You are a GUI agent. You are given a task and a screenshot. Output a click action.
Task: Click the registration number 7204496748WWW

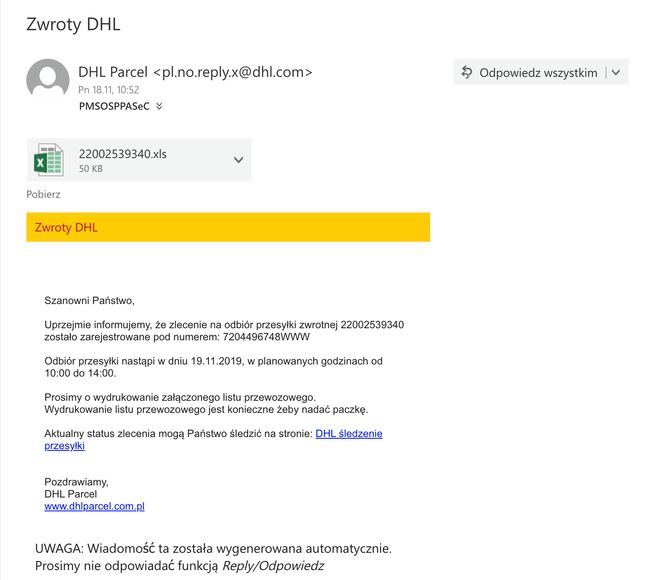(x=266, y=337)
